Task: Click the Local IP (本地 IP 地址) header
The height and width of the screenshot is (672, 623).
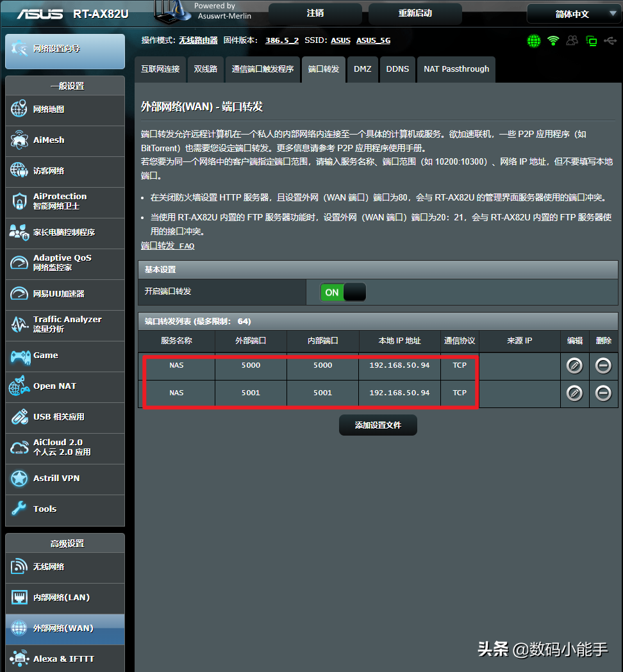Action: click(x=399, y=341)
